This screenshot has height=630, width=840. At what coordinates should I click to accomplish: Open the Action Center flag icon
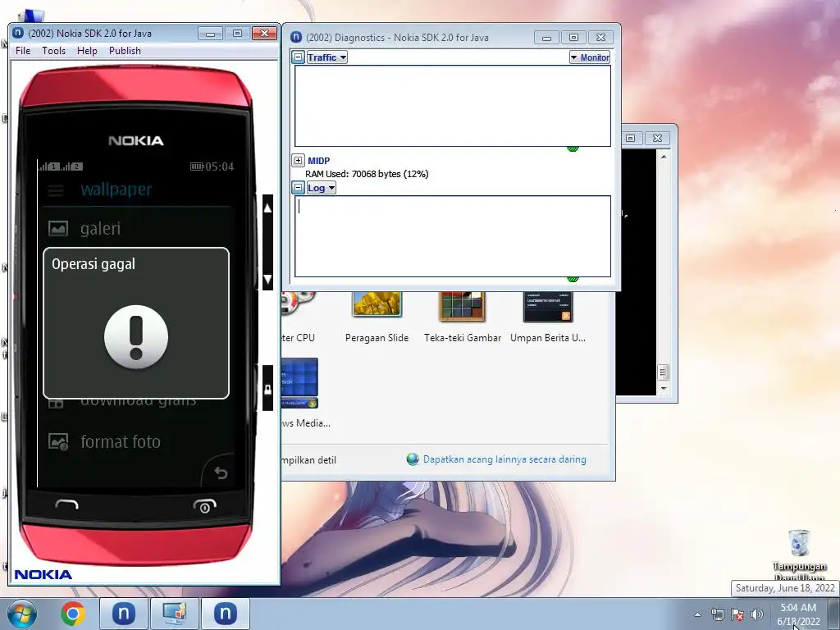[737, 614]
